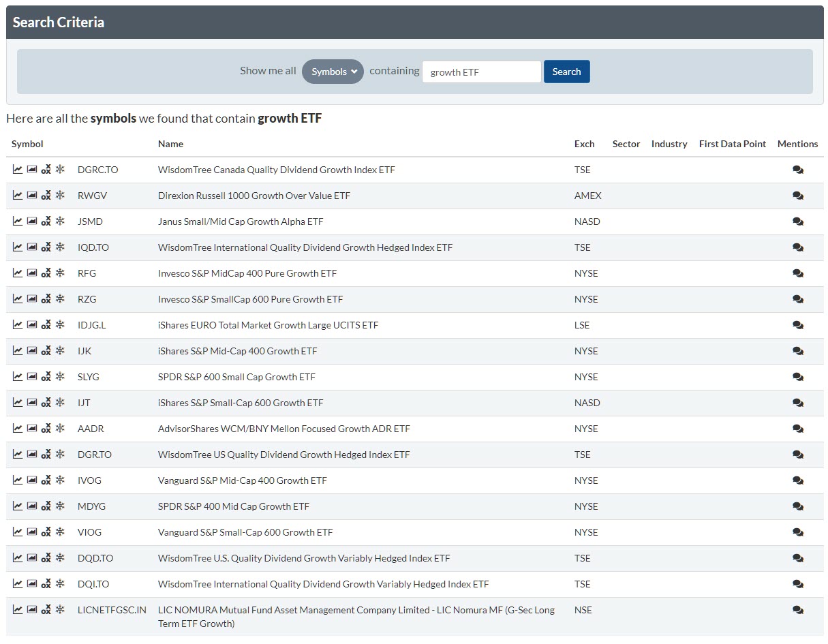Open the seasonality snowflake icon for DQD.TO
This screenshot has height=644, width=828.
pyautogui.click(x=60, y=557)
